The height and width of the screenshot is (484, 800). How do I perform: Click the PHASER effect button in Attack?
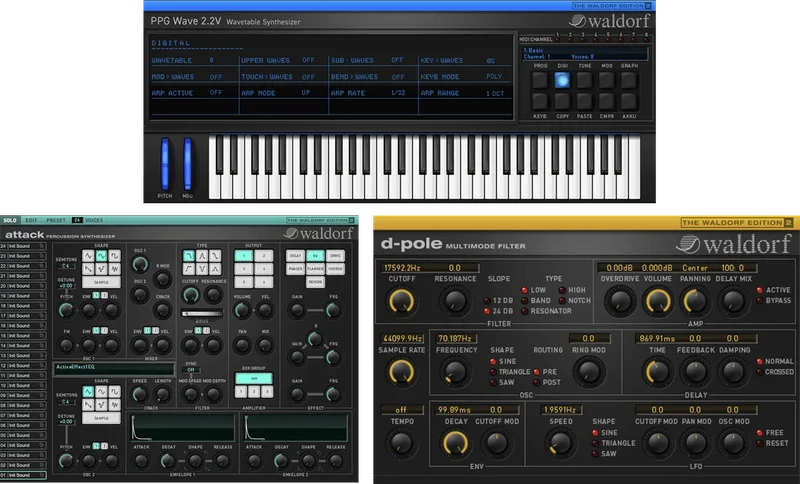click(295, 268)
